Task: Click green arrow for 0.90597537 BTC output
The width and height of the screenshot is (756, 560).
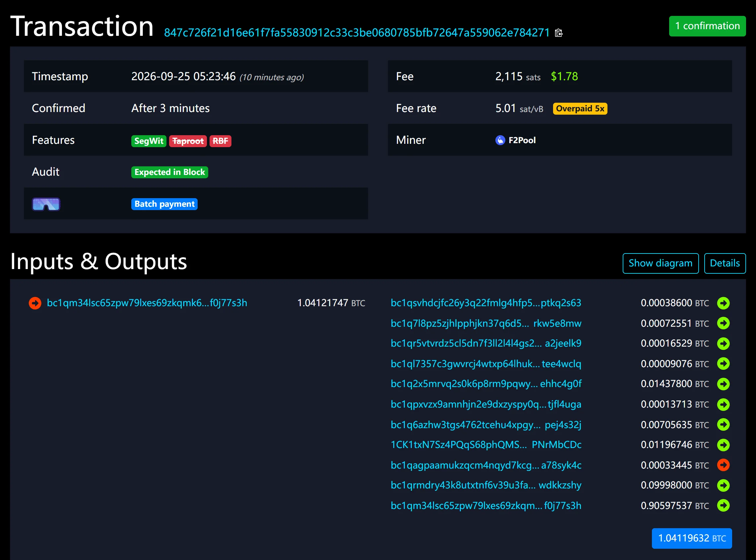Action: tap(723, 505)
